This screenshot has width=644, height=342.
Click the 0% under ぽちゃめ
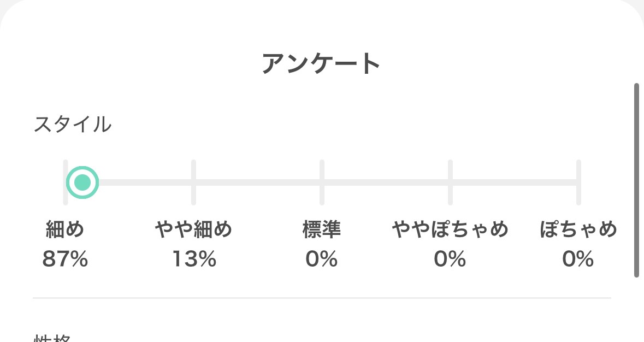click(578, 260)
